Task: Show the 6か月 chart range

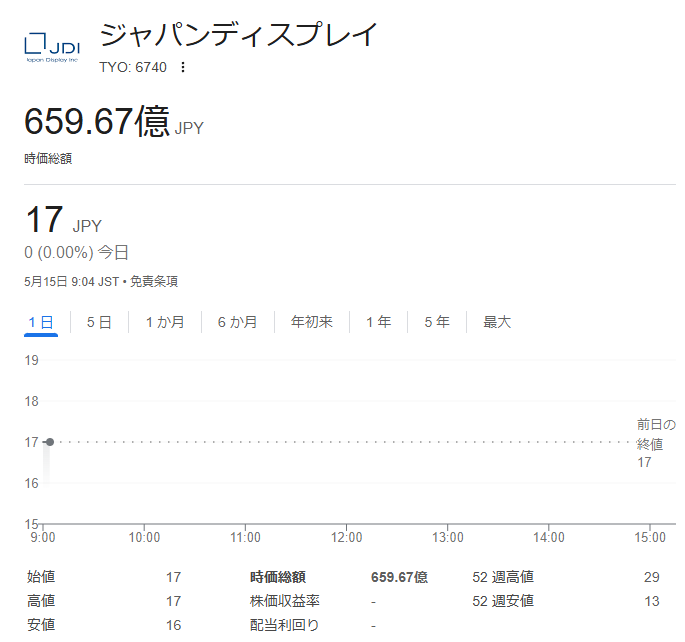Action: point(237,322)
